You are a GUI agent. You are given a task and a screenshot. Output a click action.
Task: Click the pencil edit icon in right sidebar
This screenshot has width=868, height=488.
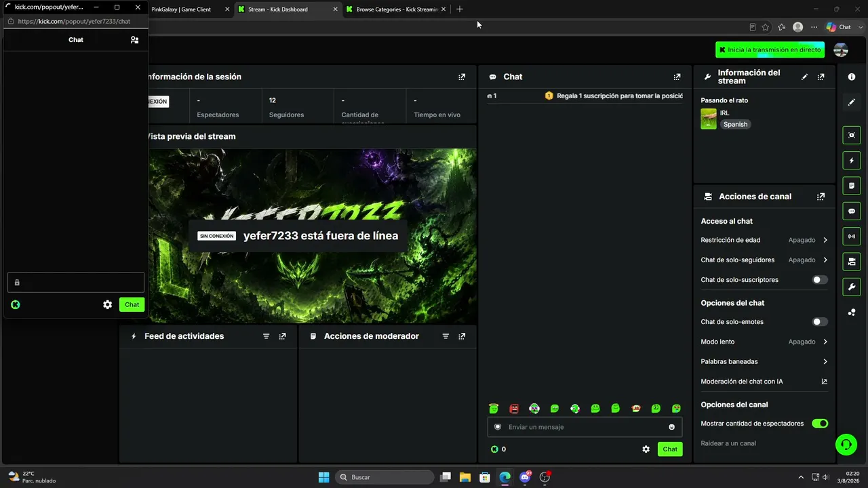point(852,102)
